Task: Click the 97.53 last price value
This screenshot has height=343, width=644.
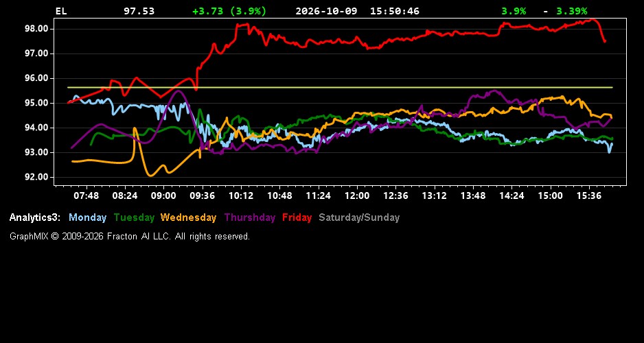Action: click(139, 11)
